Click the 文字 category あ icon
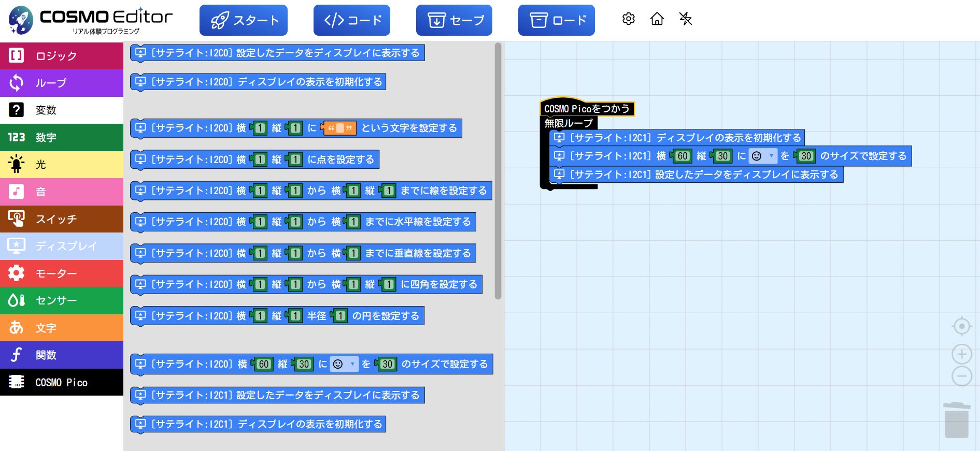This screenshot has width=980, height=451. (x=17, y=328)
